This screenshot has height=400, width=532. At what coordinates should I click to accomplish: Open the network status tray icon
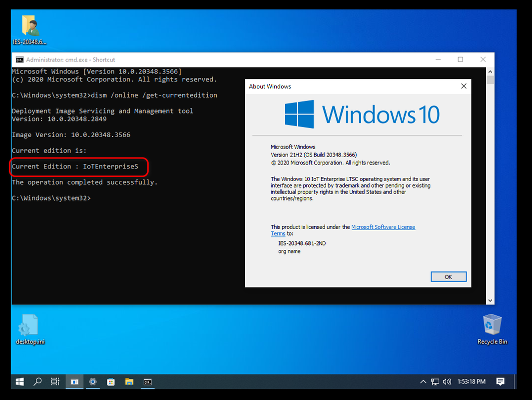point(435,381)
